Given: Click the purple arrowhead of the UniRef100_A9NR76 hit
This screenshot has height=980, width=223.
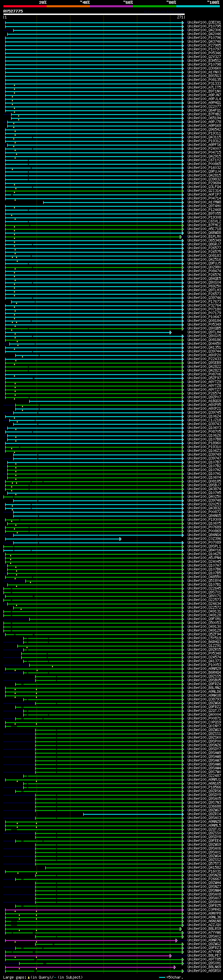Looking at the screenshot, I should pyautogui.click(x=176, y=940).
